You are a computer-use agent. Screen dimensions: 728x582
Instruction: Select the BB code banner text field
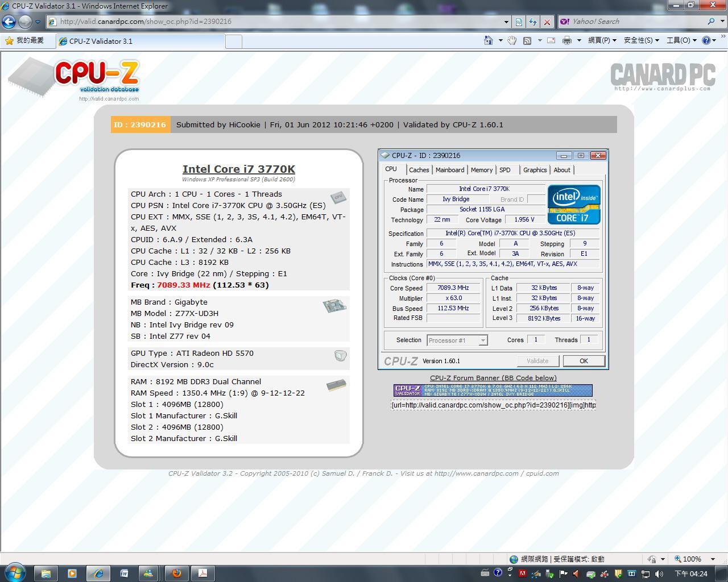493,405
